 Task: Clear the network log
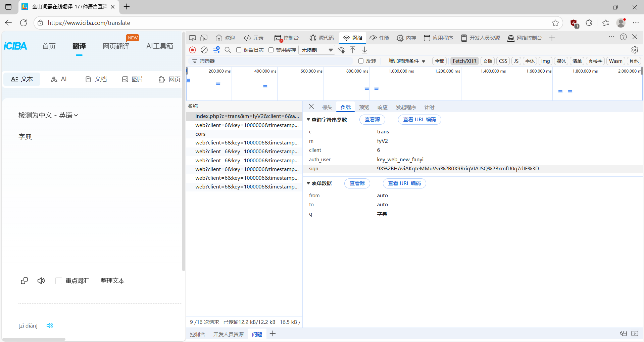tap(204, 50)
